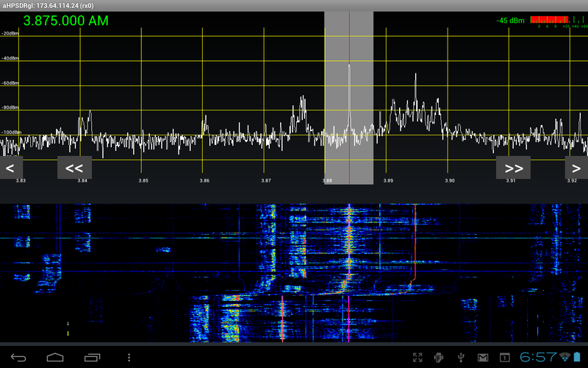Open the three-dot overflow menu
The height and width of the screenshot is (368, 588).
129,358
